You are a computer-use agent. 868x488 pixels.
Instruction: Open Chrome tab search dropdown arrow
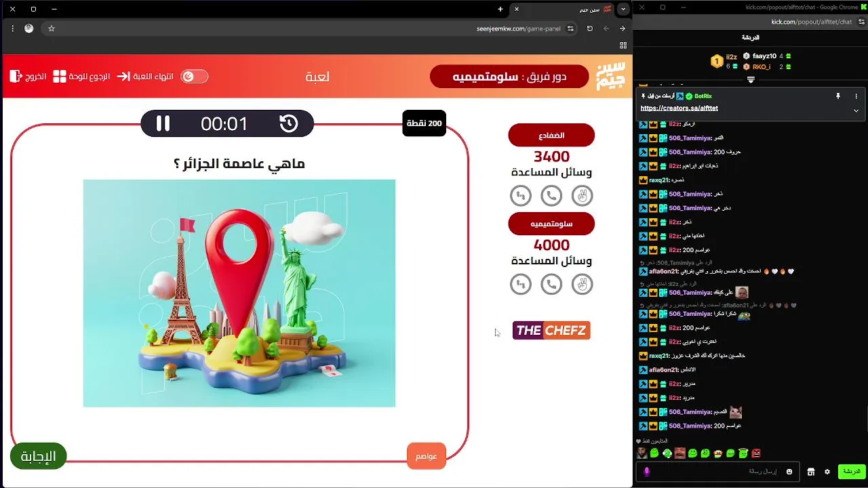[x=623, y=9]
